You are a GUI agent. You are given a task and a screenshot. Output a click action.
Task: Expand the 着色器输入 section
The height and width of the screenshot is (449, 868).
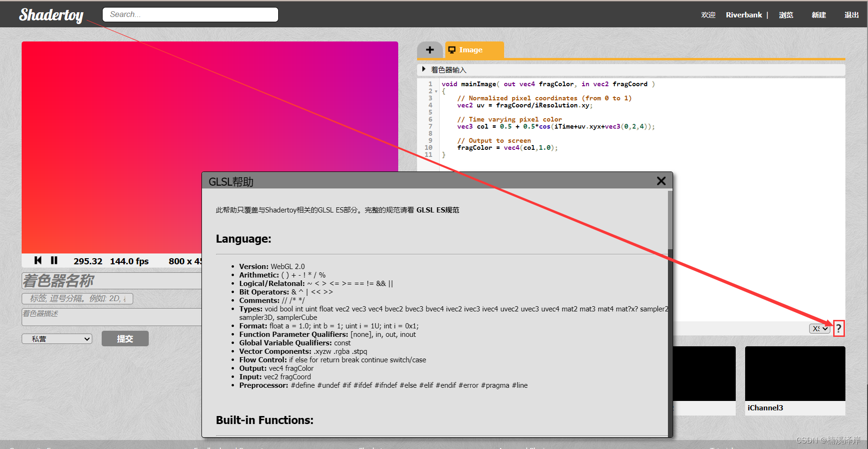pyautogui.click(x=631, y=70)
